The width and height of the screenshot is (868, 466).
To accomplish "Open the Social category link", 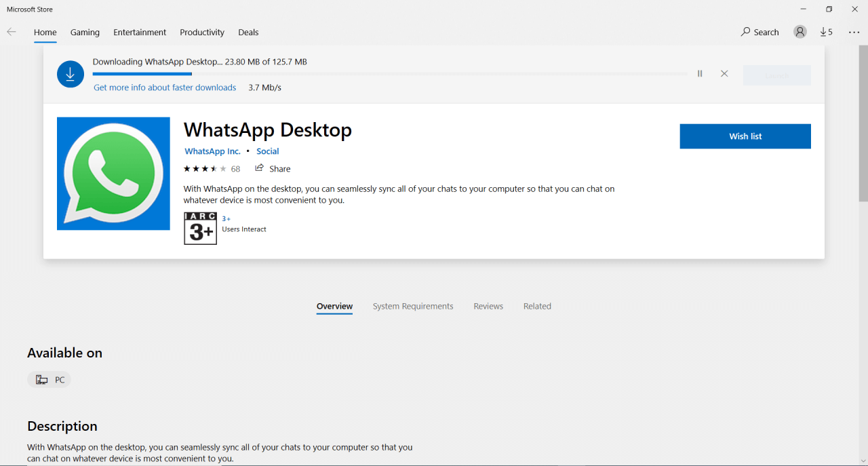I will (x=268, y=151).
